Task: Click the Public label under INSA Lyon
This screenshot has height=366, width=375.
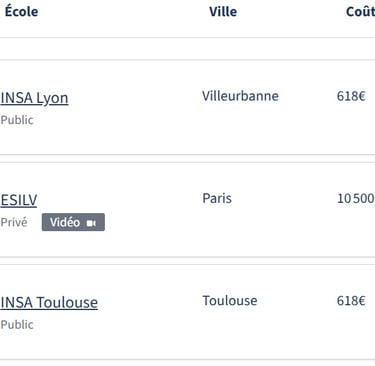Action: point(17,120)
